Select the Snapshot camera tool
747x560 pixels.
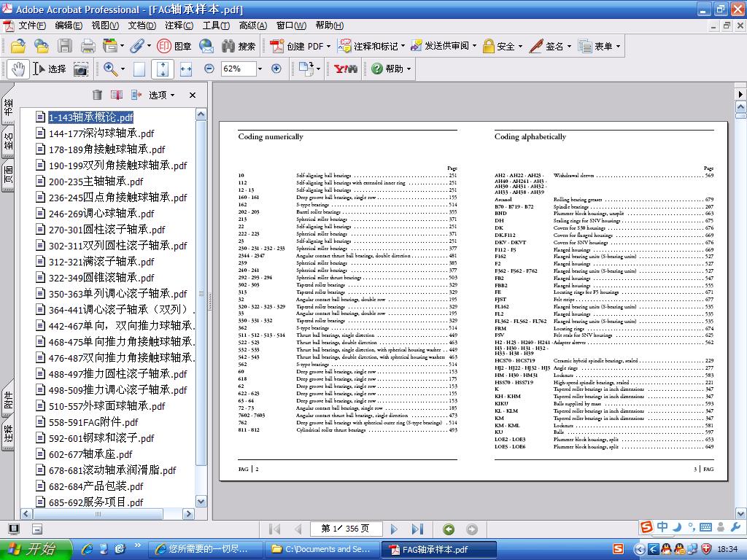(80, 69)
